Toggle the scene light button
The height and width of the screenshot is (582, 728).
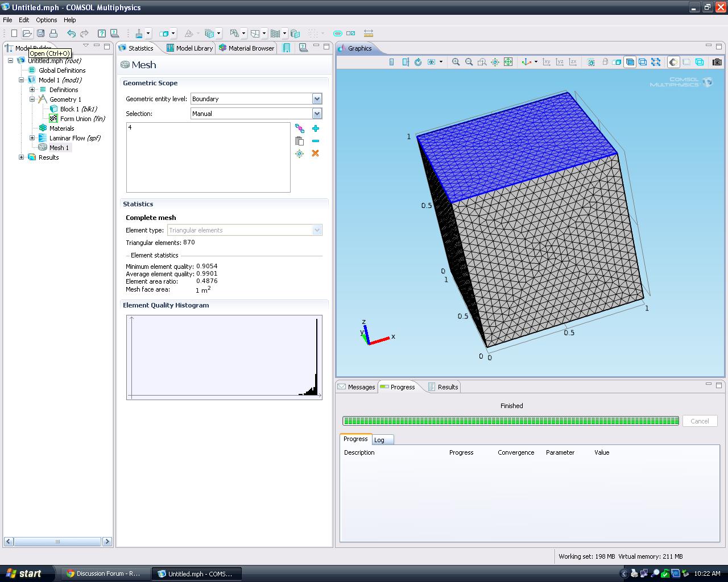coord(673,62)
